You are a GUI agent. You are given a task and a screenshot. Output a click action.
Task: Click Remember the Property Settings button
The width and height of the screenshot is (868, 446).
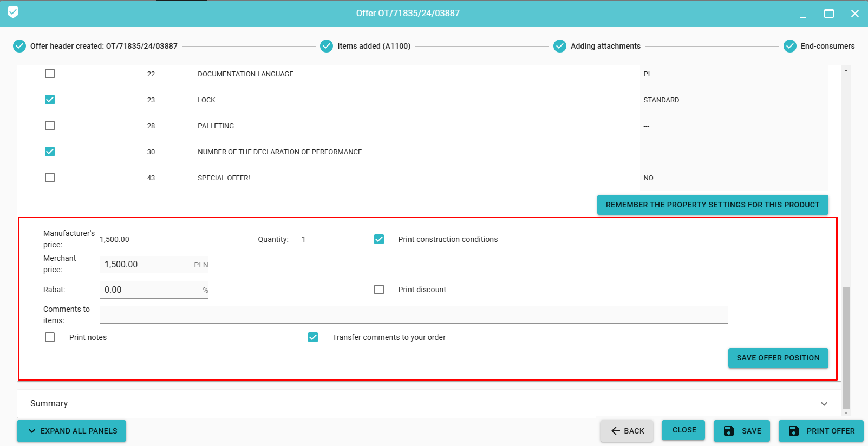pos(712,205)
